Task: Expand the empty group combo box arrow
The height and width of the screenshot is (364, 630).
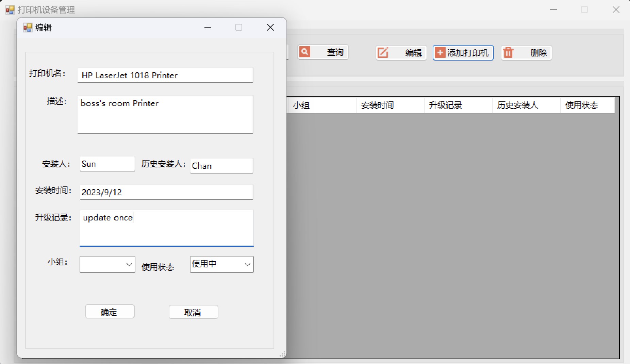Action: [x=129, y=264]
